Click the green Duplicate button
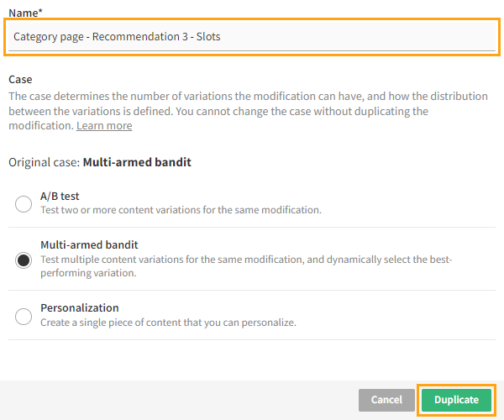The height and width of the screenshot is (420, 504). (x=456, y=400)
